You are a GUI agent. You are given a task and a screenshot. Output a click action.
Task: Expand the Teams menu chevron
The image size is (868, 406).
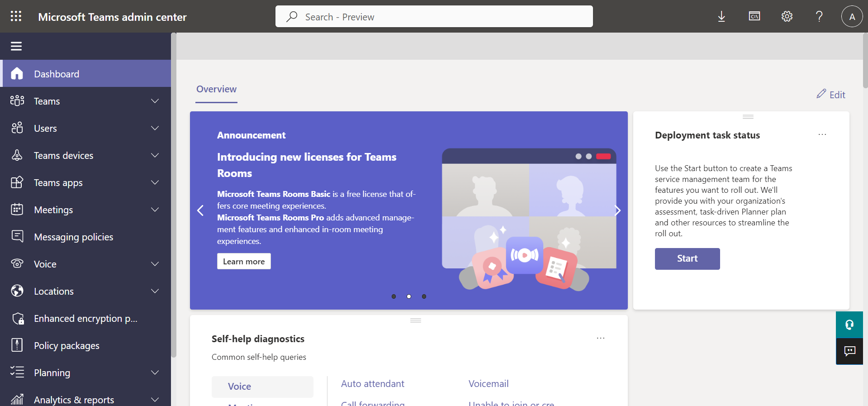(x=155, y=100)
